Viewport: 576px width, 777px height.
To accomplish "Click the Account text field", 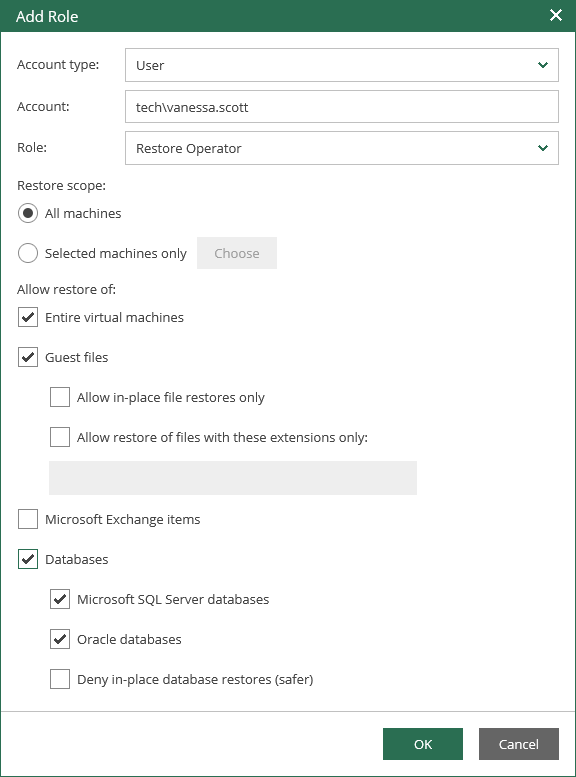I will pos(342,107).
